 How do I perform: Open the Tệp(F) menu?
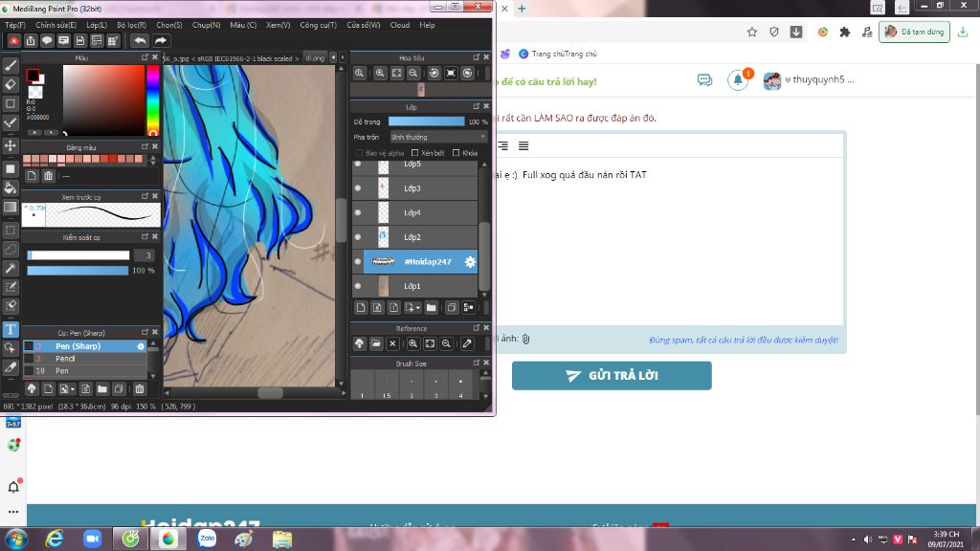[15, 25]
